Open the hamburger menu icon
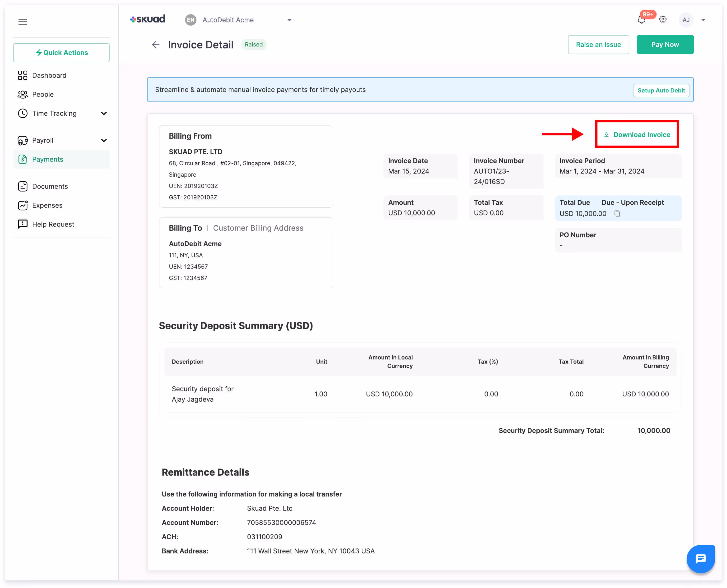Viewport: 727px width, 588px height. (23, 22)
